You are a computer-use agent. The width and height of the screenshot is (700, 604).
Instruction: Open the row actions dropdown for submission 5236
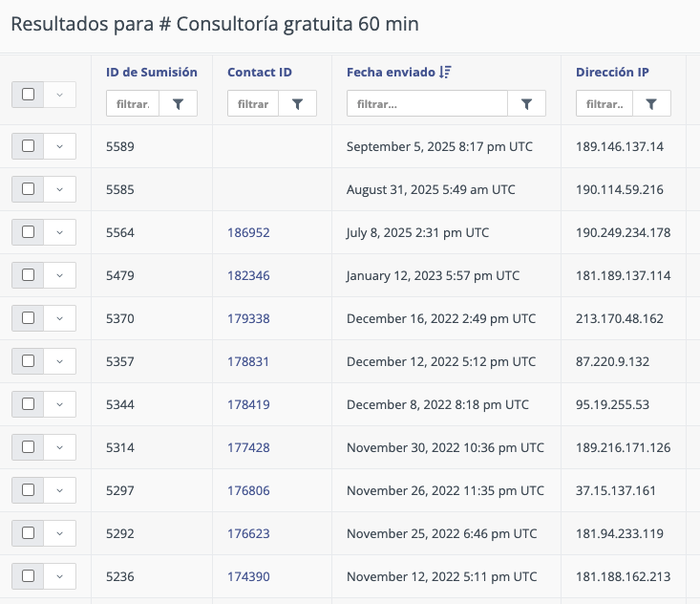59,576
